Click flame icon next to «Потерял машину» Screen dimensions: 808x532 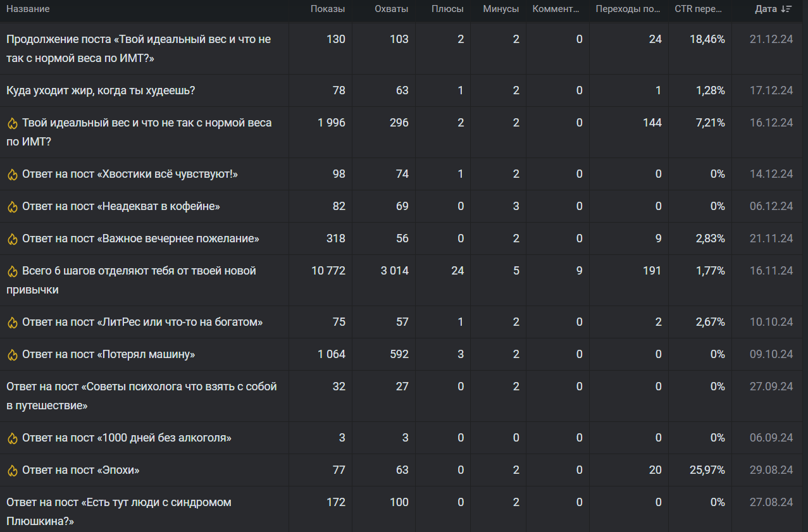point(12,355)
